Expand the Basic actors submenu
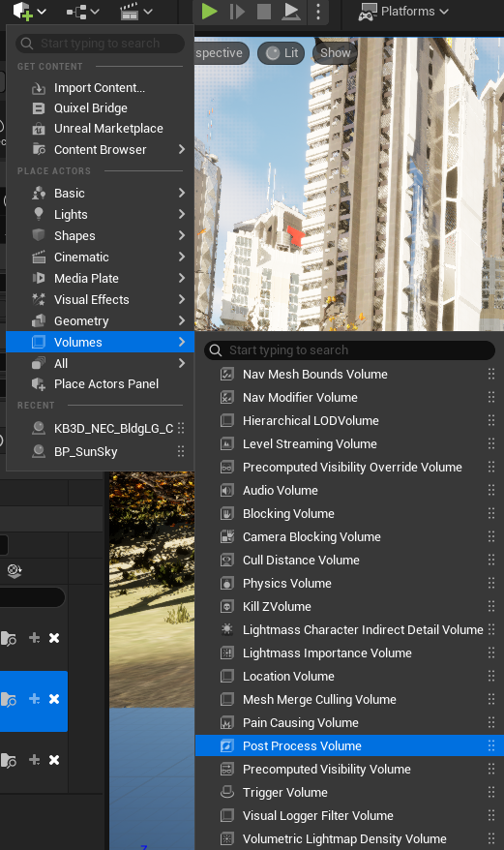Screen dimensions: 504x850 point(101,193)
